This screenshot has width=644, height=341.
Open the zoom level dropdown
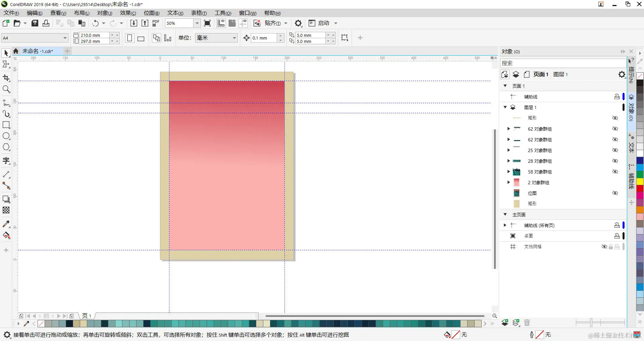click(x=197, y=23)
